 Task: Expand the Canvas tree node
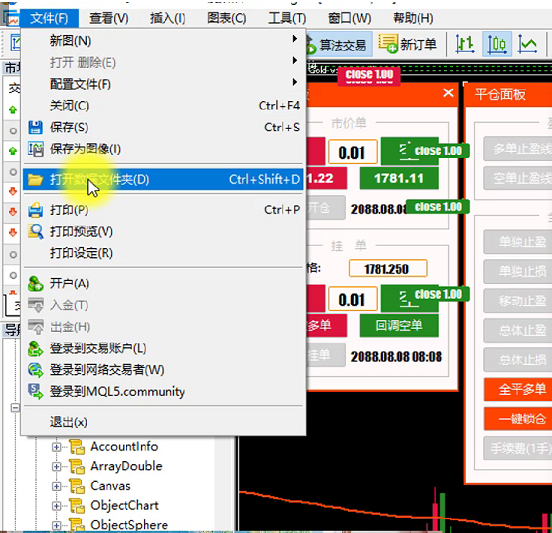(56, 487)
